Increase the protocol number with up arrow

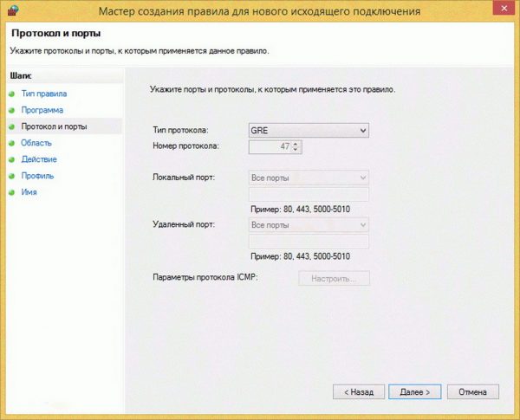296,144
